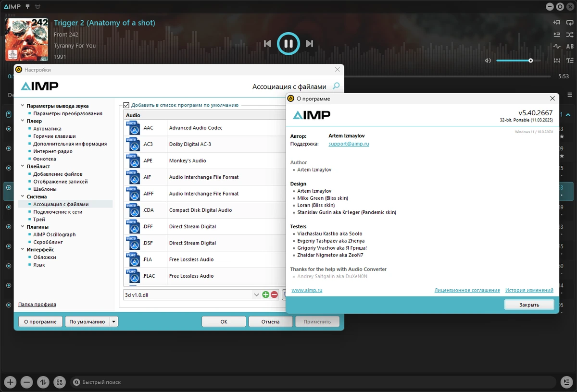
Task: Click the magnifier search icon in Настройки
Action: 336,86
